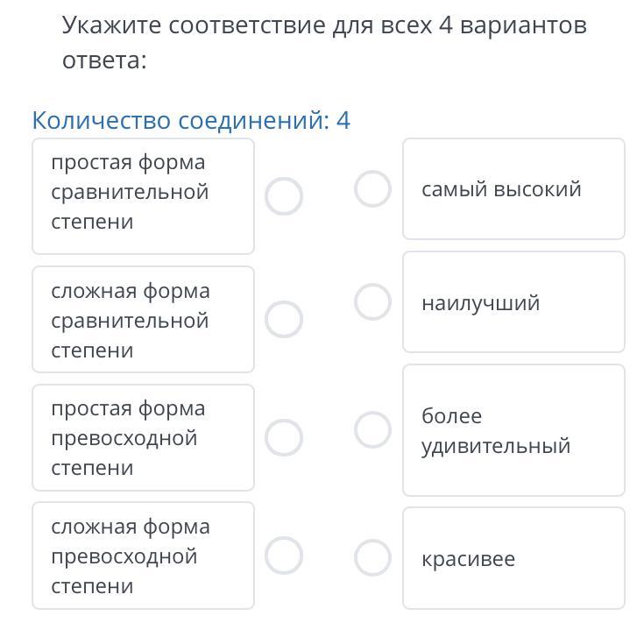Click the 'сложная форма превосходной степени' box

click(x=144, y=556)
